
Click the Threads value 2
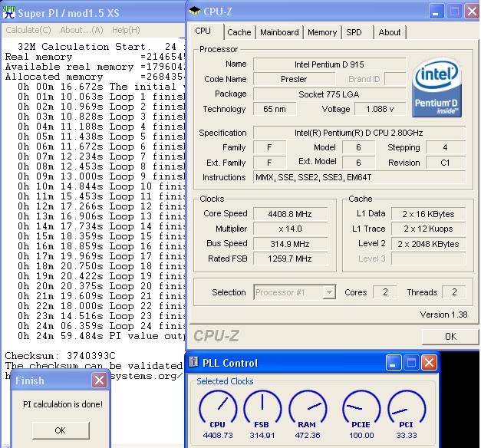point(454,292)
